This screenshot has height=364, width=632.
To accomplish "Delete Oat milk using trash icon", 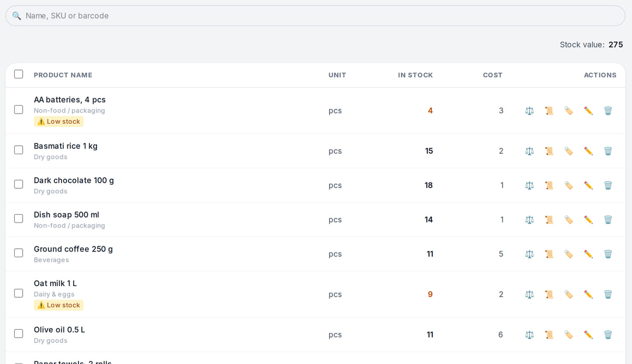I will point(608,294).
